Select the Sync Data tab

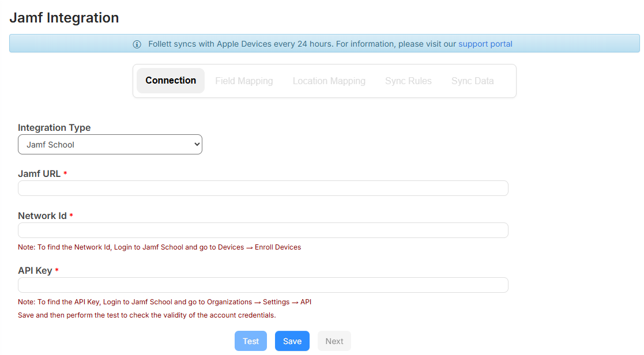point(472,81)
